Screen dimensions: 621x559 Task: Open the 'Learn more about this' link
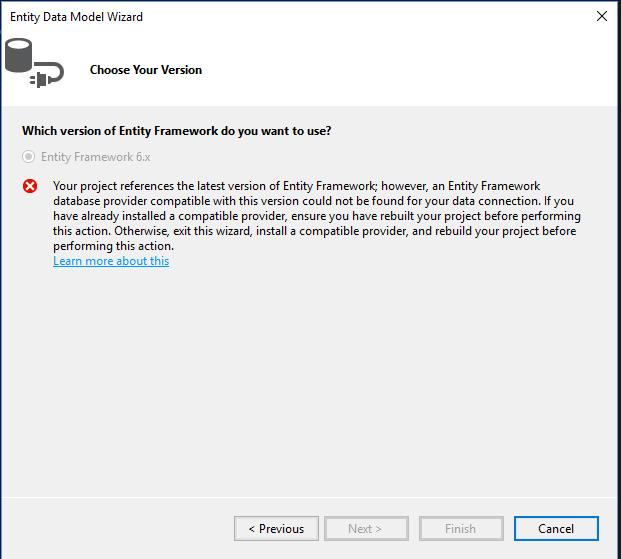(111, 261)
